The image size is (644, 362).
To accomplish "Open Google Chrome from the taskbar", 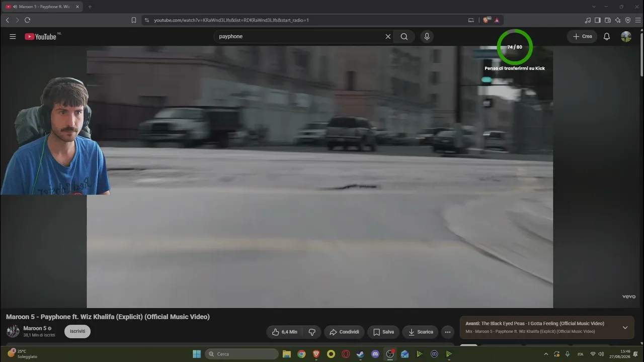I will (x=301, y=354).
